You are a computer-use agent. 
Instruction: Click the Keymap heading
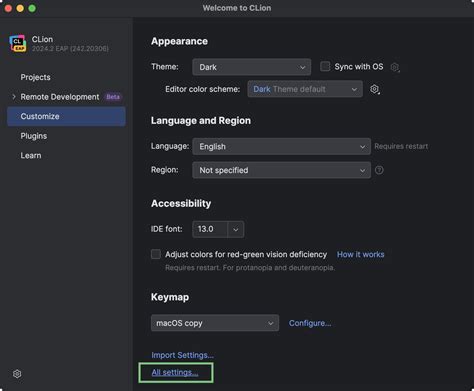pos(170,297)
